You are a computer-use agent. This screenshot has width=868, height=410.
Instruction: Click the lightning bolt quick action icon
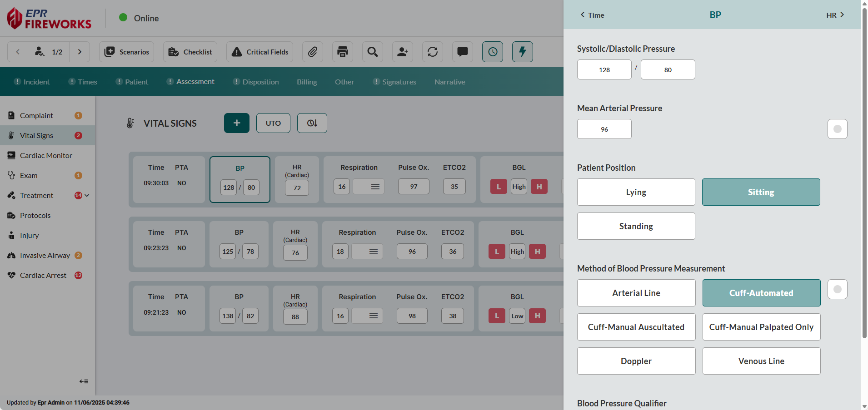coord(523,52)
